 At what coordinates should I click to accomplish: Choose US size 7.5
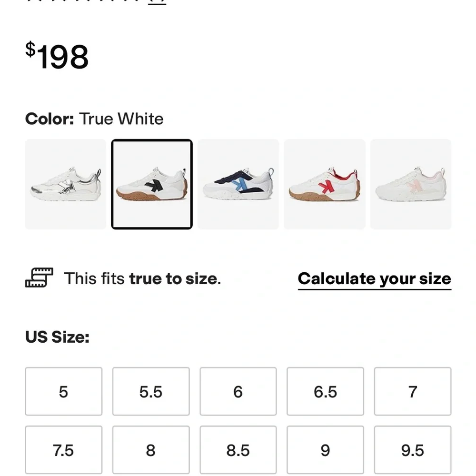64,450
